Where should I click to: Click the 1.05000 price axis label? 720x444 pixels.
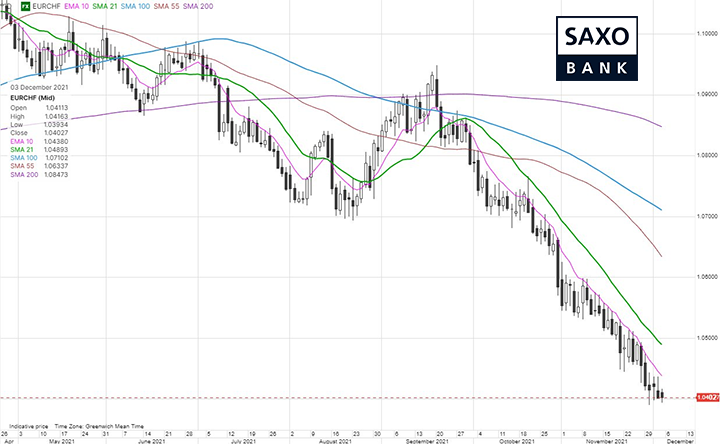[x=707, y=337]
